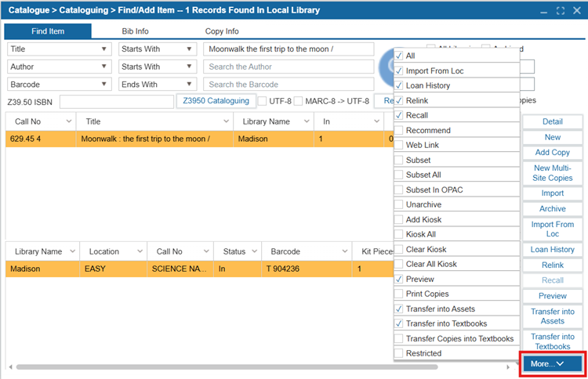588x379 pixels.
Task: Click the title search input field
Action: point(289,49)
